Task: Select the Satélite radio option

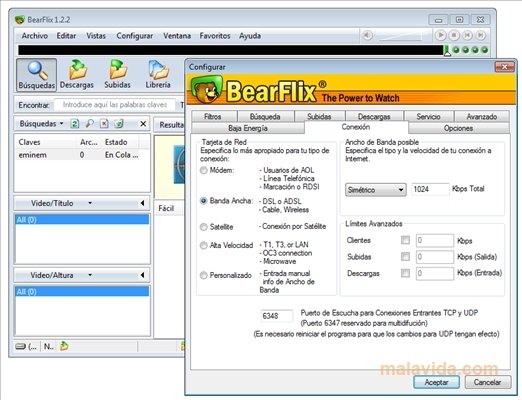Action: (x=203, y=227)
